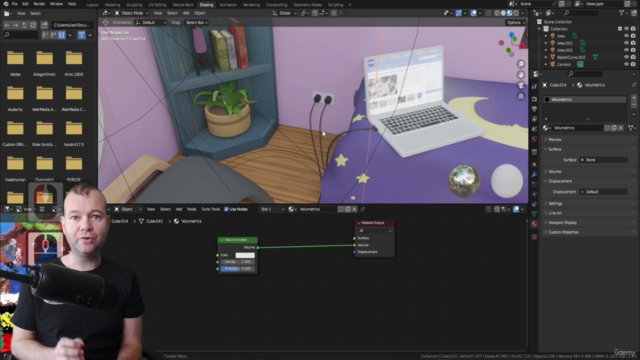Open Output properties tab icon
The height and width of the screenshot is (360, 640).
click(x=534, y=109)
